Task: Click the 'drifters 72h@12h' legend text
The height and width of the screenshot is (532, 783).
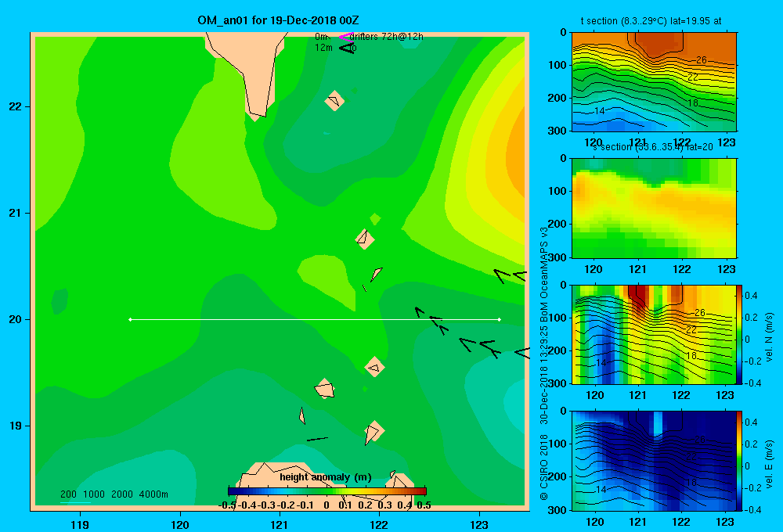Action: (387, 37)
